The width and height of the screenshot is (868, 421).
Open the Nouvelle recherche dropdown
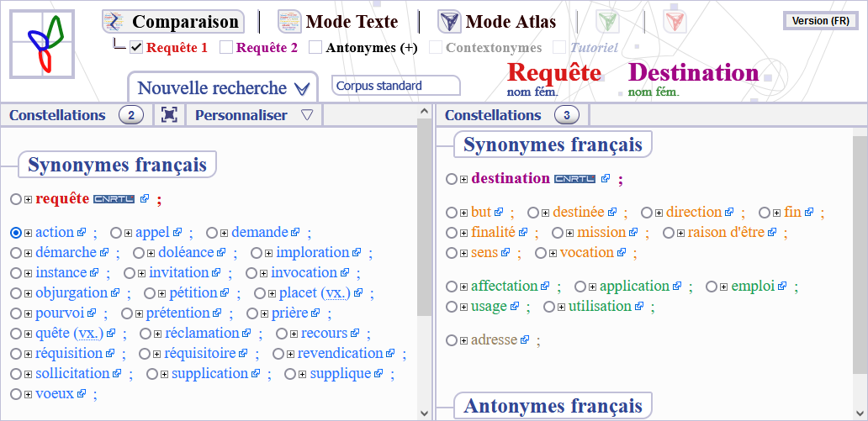coord(223,88)
